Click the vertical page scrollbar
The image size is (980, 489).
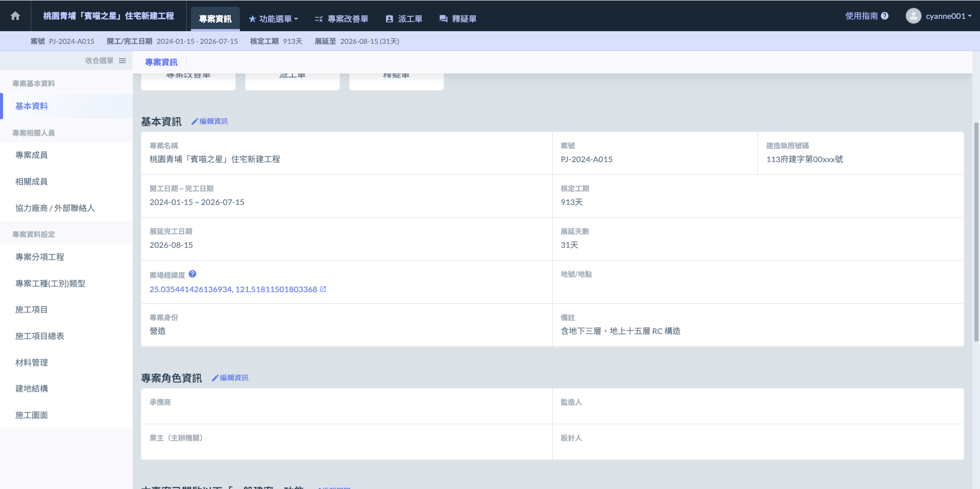[x=976, y=229]
